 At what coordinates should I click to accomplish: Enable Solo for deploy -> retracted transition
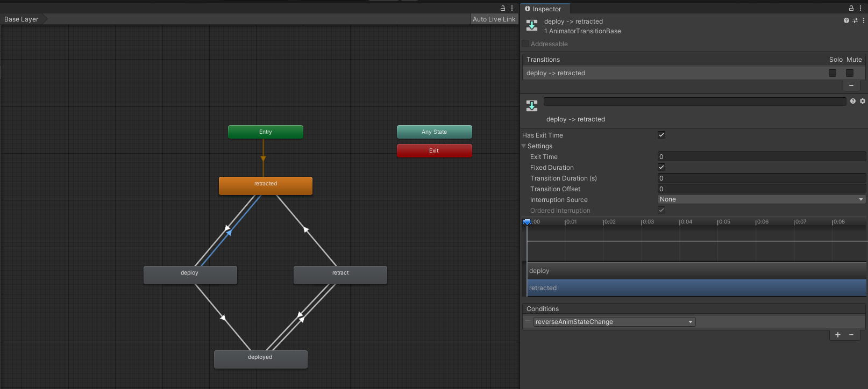(833, 73)
